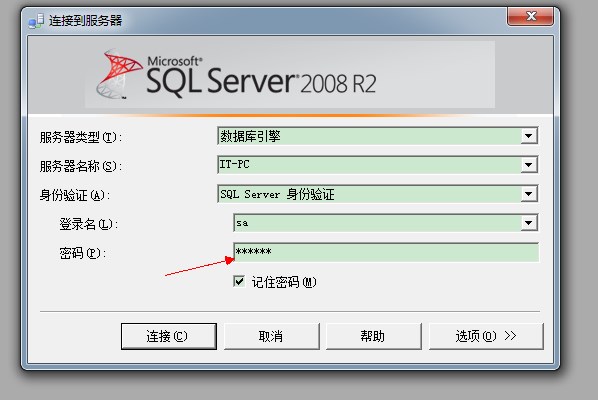Open the 登录名 dropdown arrow
598x400 pixels.
pyautogui.click(x=529, y=223)
